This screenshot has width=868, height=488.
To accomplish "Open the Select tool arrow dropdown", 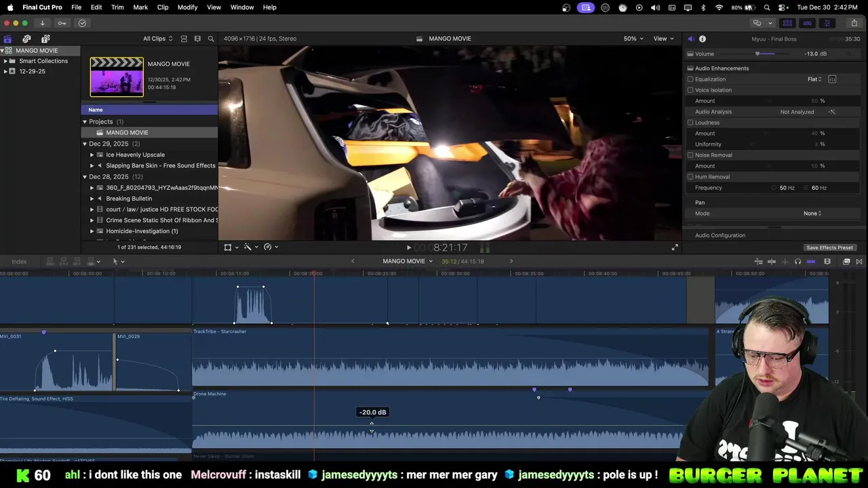I will point(117,262).
